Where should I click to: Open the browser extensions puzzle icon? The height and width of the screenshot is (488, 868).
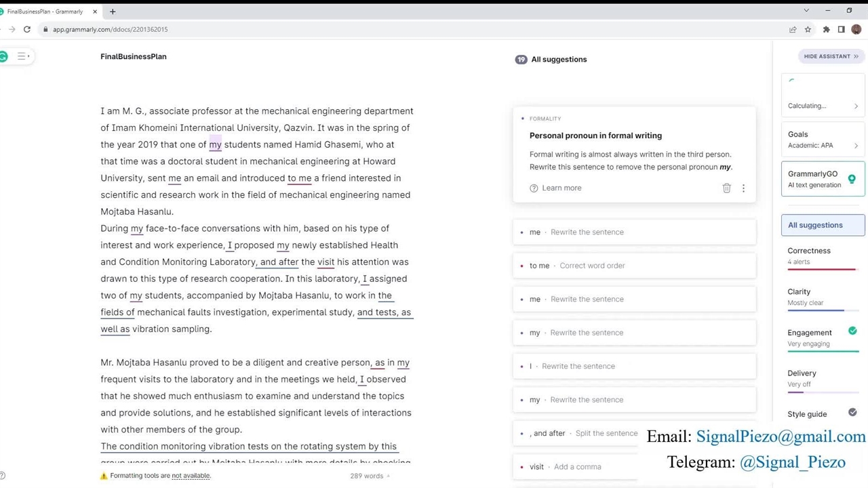tap(826, 29)
